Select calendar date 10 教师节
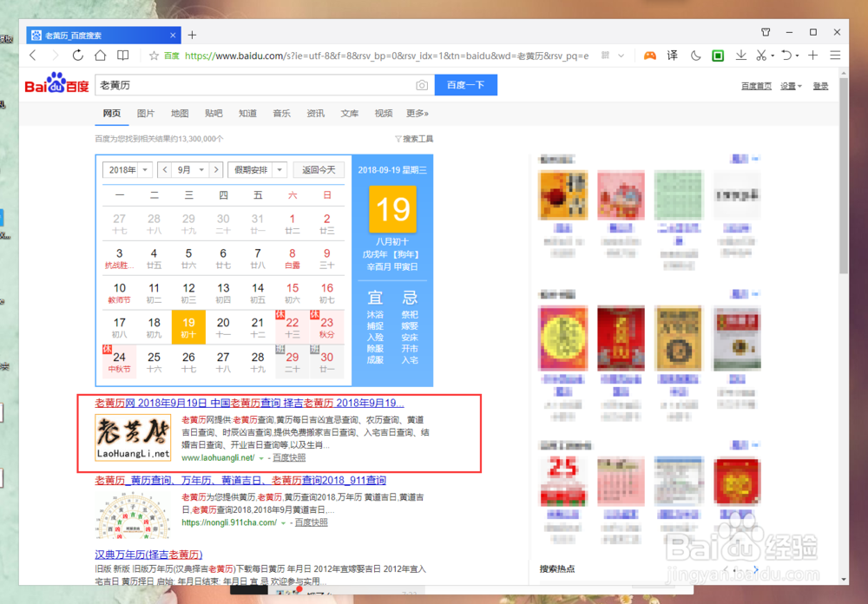Screen dimensions: 868x604 click(119, 292)
